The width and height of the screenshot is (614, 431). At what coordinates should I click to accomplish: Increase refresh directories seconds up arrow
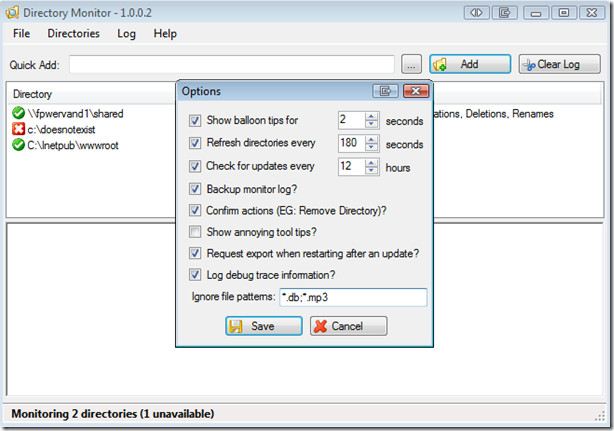371,139
